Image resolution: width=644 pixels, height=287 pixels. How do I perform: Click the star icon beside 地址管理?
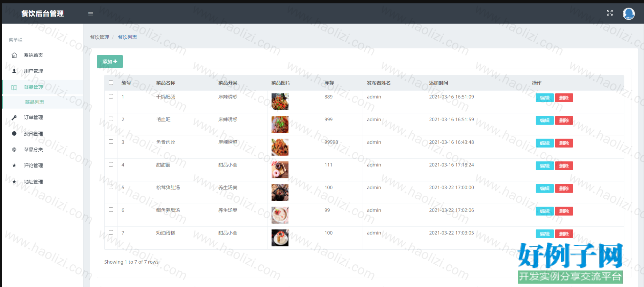(14, 182)
